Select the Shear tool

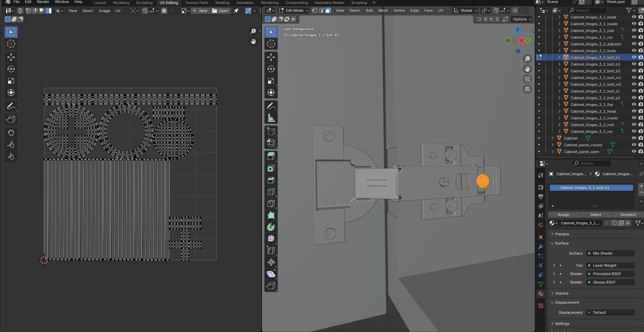pyautogui.click(x=271, y=274)
